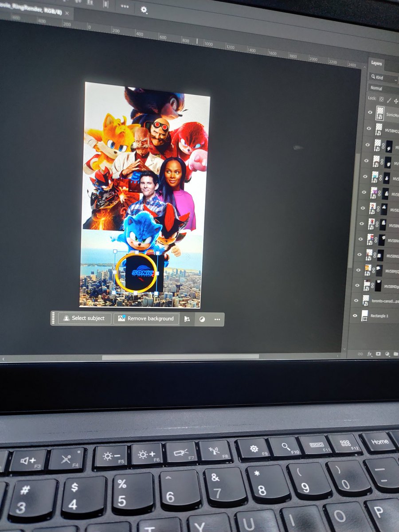Select the MV5BMJQ layer mask thumbnail
This screenshot has height=532, width=399.
[x=379, y=270]
